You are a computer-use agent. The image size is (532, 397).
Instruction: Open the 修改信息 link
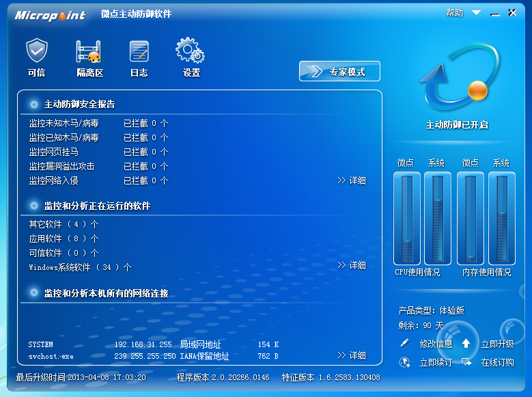(436, 344)
